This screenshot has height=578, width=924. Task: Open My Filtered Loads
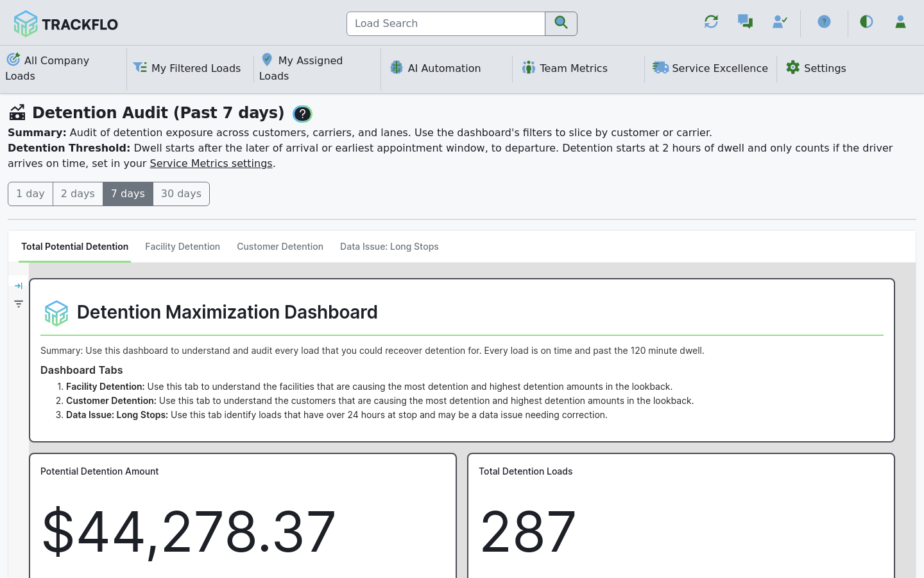[187, 68]
